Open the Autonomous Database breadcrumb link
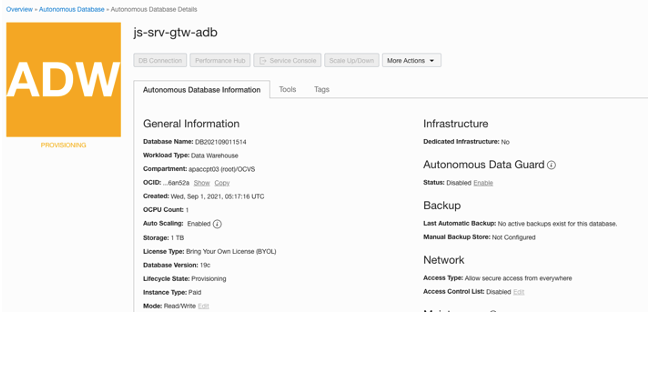This screenshot has height=373, width=656. tap(72, 9)
